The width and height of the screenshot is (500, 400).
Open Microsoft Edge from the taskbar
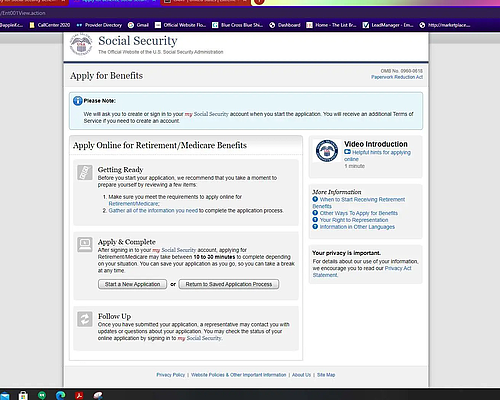pos(61,395)
